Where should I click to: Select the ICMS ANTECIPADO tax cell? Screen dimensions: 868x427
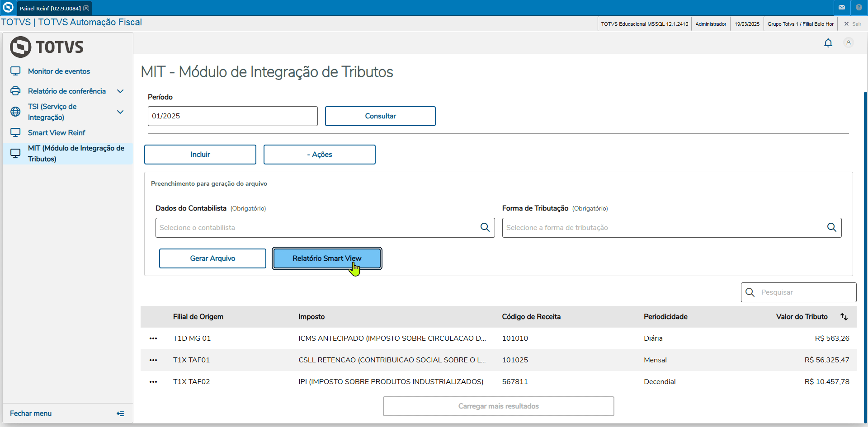pyautogui.click(x=392, y=338)
